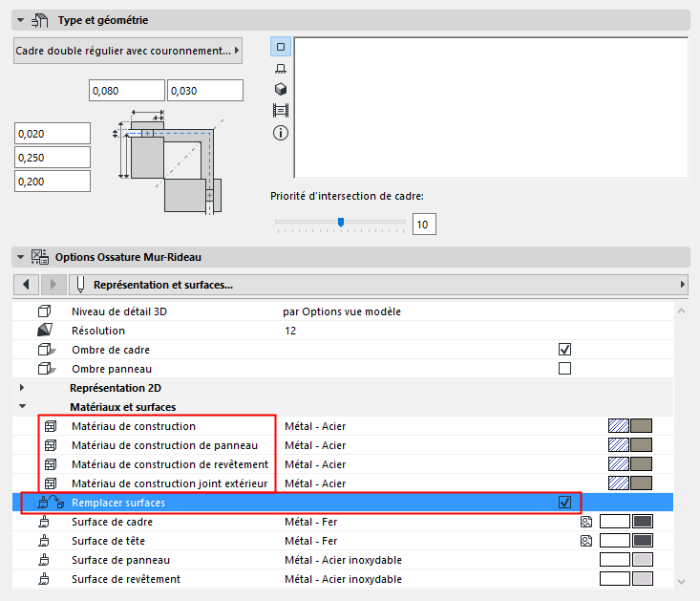
Task: Click the settings list scroll down arrow
Action: [x=681, y=581]
